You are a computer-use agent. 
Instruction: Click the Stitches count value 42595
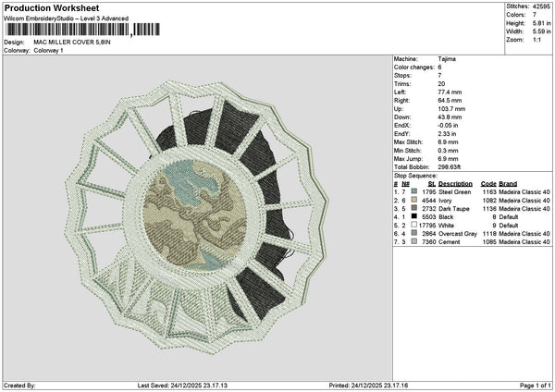click(541, 6)
